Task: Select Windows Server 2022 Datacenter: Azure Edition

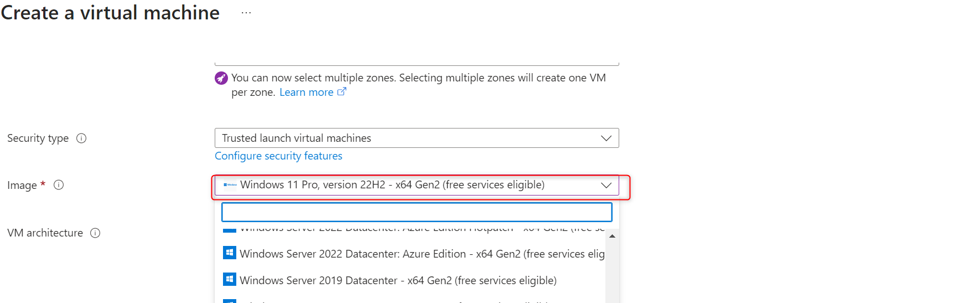Action: point(422,254)
